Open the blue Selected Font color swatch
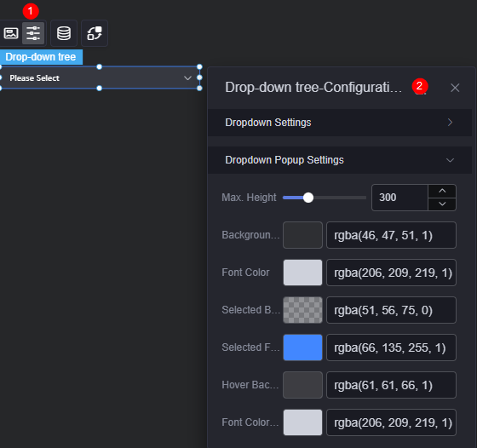Viewport: 477px width, 448px height. pos(302,347)
